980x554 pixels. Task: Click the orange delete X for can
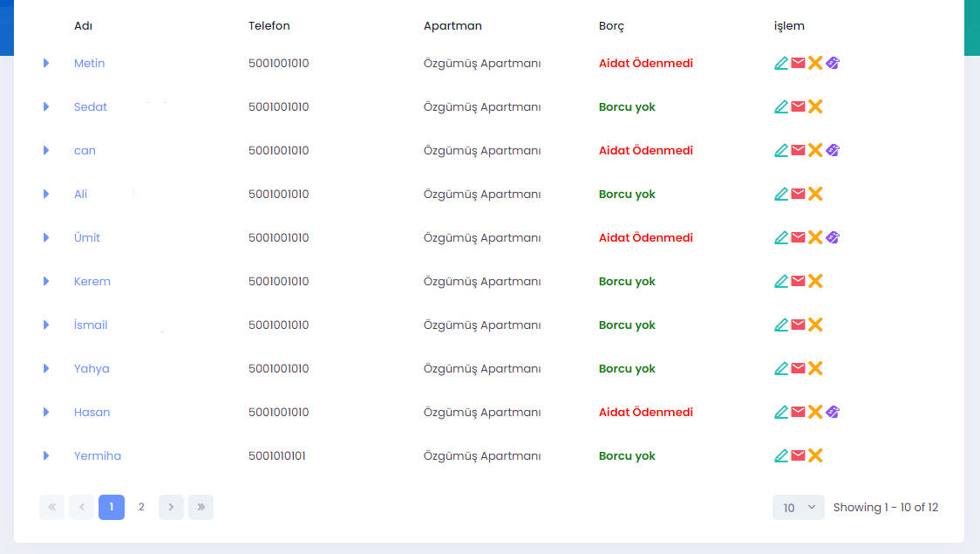click(x=815, y=150)
